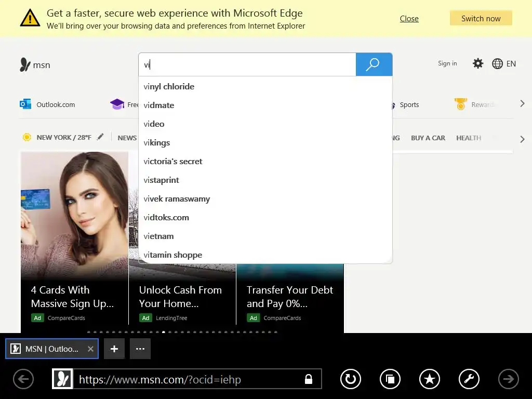Click the Close link in the Edge banner
The width and height of the screenshot is (532, 399).
[409, 18]
